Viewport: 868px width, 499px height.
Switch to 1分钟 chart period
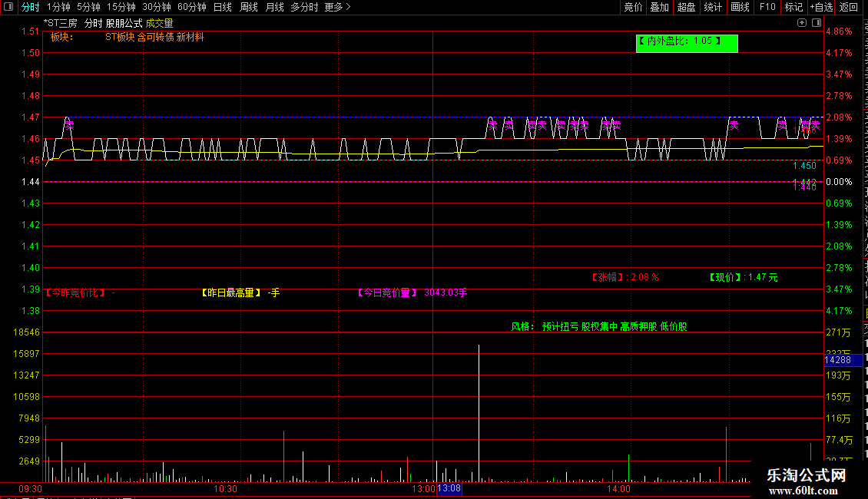[58, 7]
